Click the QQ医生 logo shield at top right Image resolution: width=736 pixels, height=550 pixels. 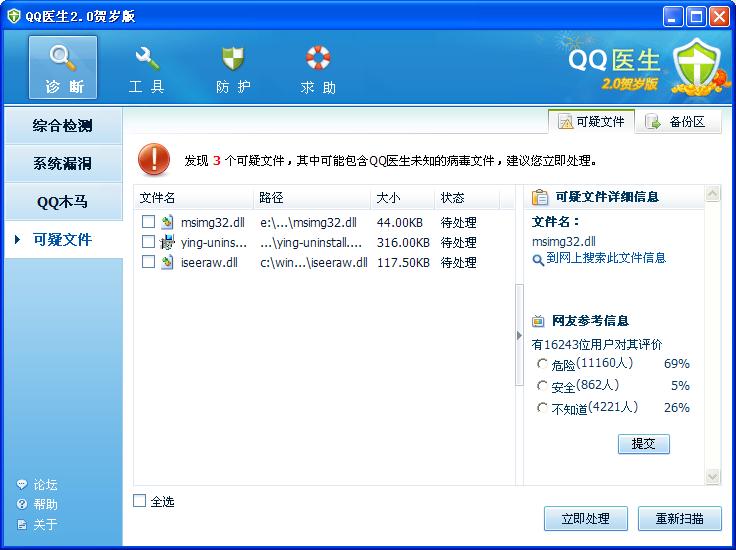pyautogui.click(x=697, y=66)
